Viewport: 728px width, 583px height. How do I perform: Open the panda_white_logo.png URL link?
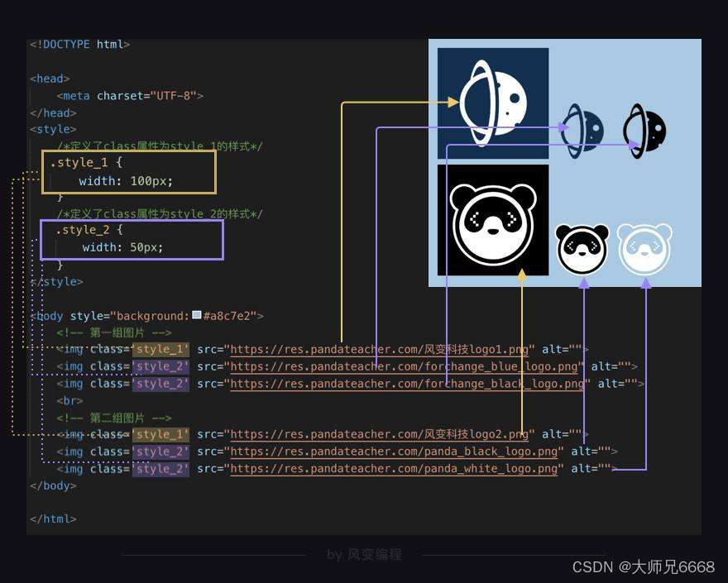click(394, 469)
